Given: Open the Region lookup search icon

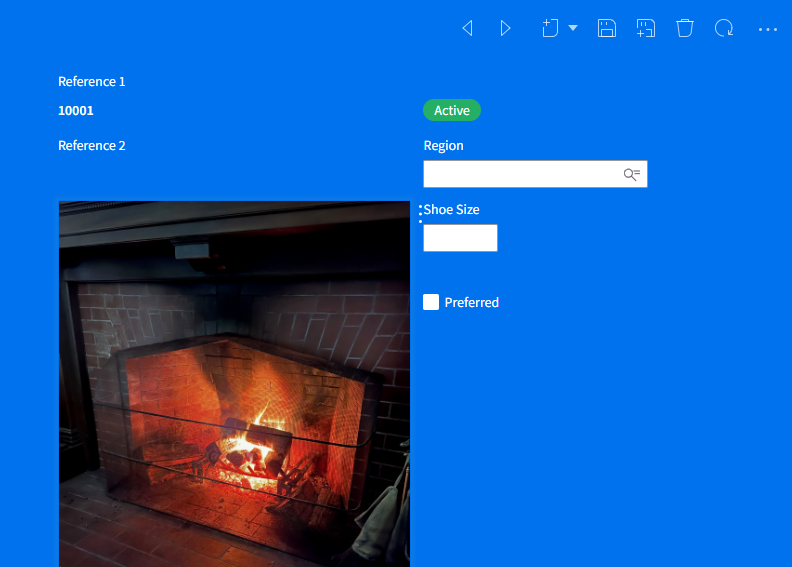Looking at the screenshot, I should 631,174.
